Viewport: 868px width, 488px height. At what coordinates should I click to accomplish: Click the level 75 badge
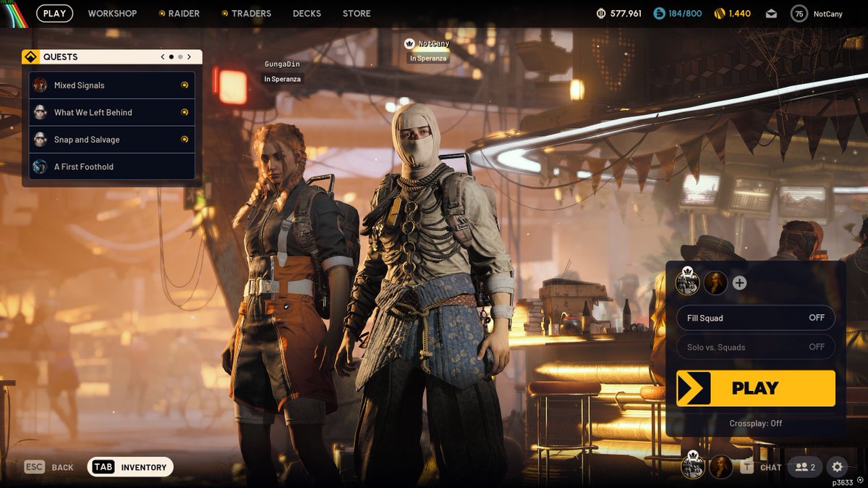799,13
